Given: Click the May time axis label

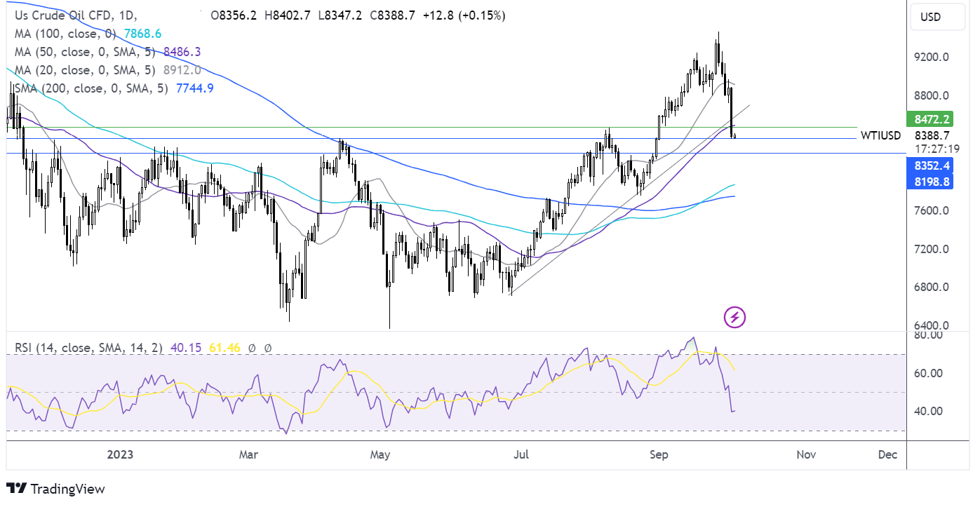Looking at the screenshot, I should (x=380, y=454).
